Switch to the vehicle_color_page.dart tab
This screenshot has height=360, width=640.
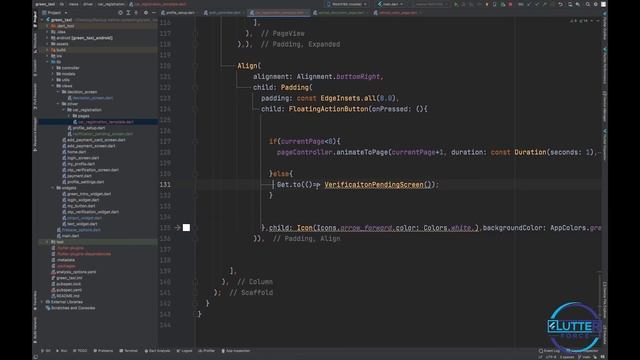(397, 13)
